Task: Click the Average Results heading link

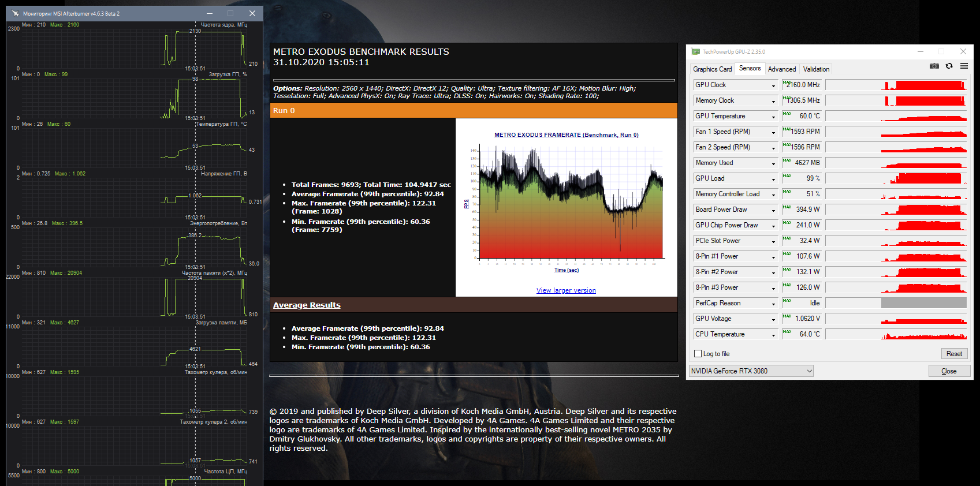Action: point(307,305)
